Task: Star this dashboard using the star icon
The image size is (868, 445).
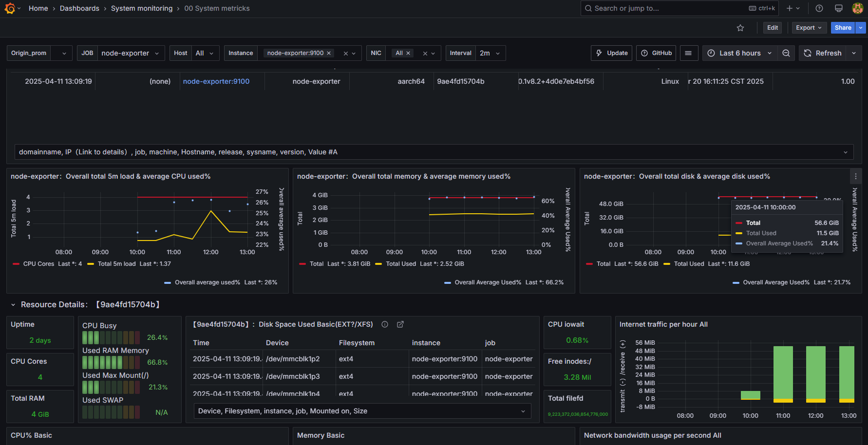Action: [740, 28]
